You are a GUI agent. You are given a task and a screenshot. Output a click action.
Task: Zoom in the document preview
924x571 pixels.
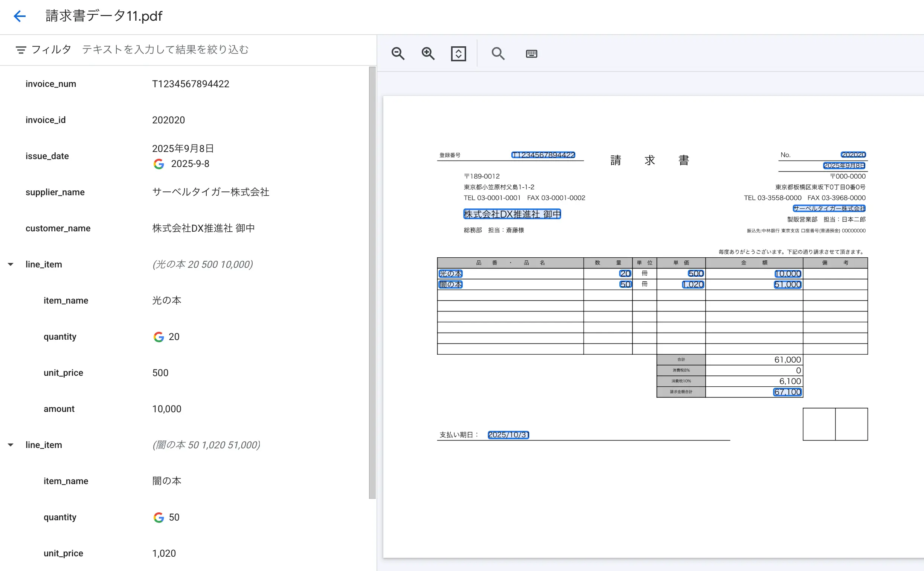[x=428, y=54]
